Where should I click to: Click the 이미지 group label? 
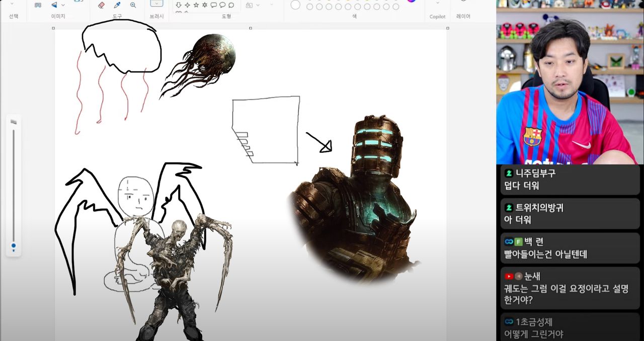(x=58, y=16)
